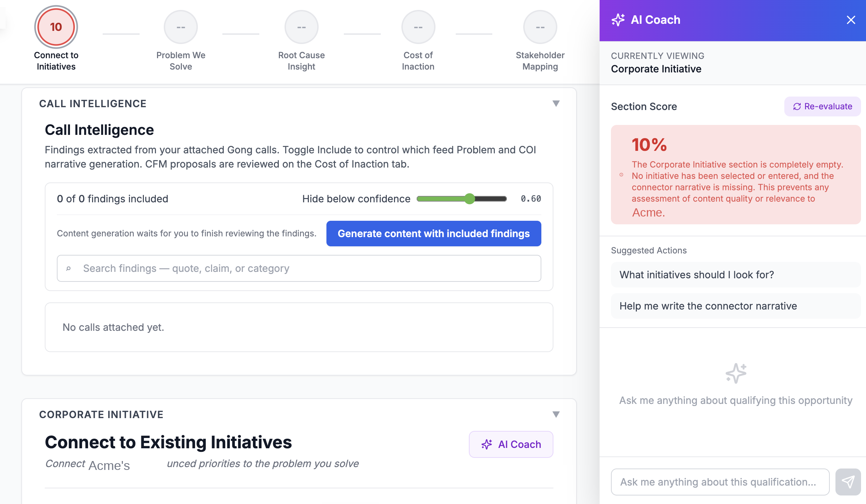Click the 'Section Score' label
Viewport: 866px width, 504px height.
pos(644,106)
